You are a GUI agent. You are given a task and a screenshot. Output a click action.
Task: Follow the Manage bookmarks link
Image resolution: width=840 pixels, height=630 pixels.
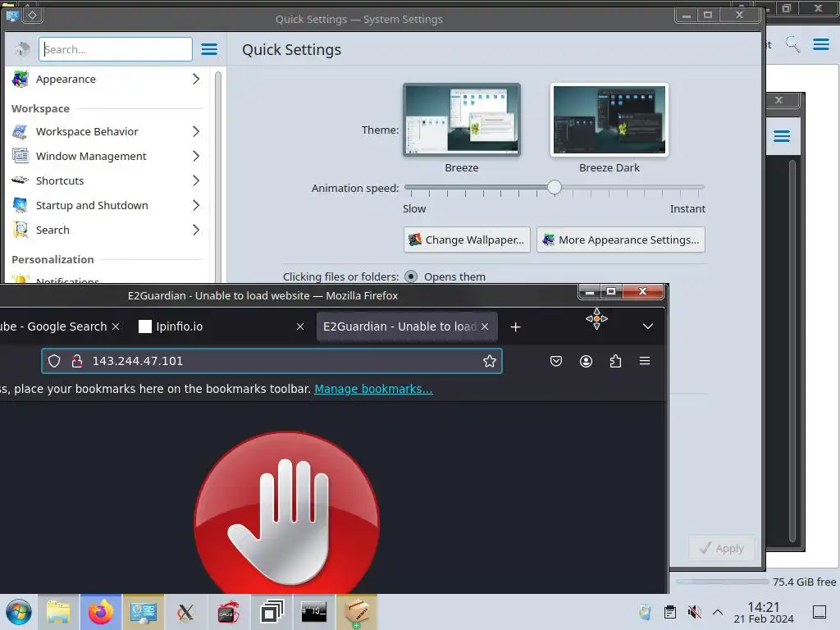[x=373, y=389]
